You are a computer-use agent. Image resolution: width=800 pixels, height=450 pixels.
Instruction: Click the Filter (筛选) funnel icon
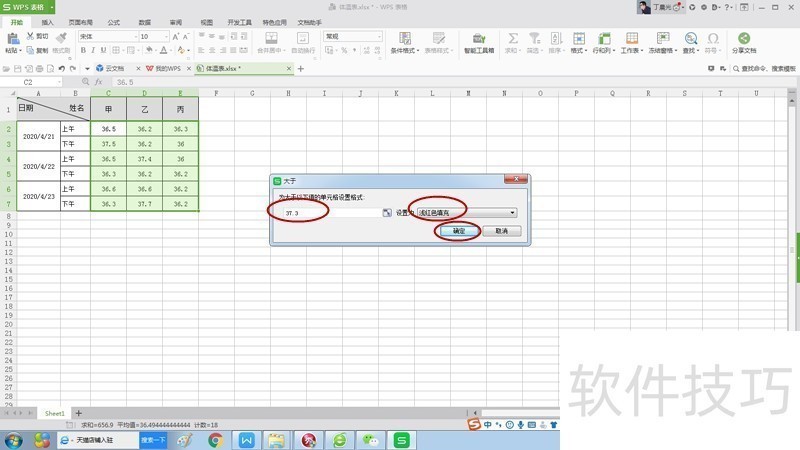point(534,38)
